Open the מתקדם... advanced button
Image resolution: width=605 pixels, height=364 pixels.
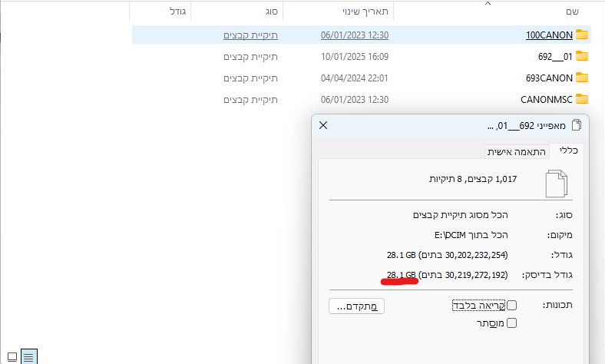pyautogui.click(x=356, y=306)
